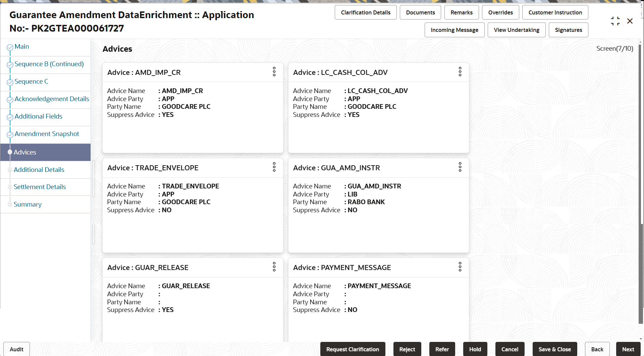Open kebab menu on GUAR_RELEASE advice card
This screenshot has width=644, height=356.
tap(274, 267)
